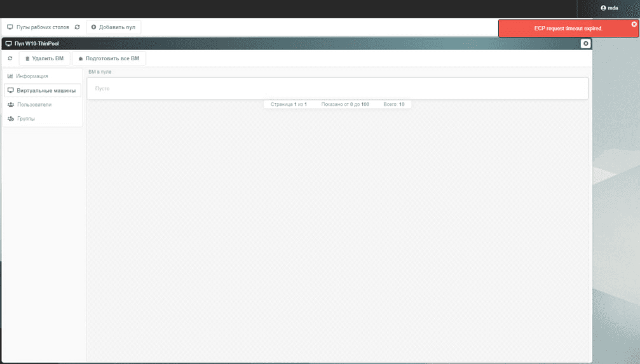Switch to the Пользователи tab
Viewport: 640px width, 364px height.
pyautogui.click(x=34, y=105)
